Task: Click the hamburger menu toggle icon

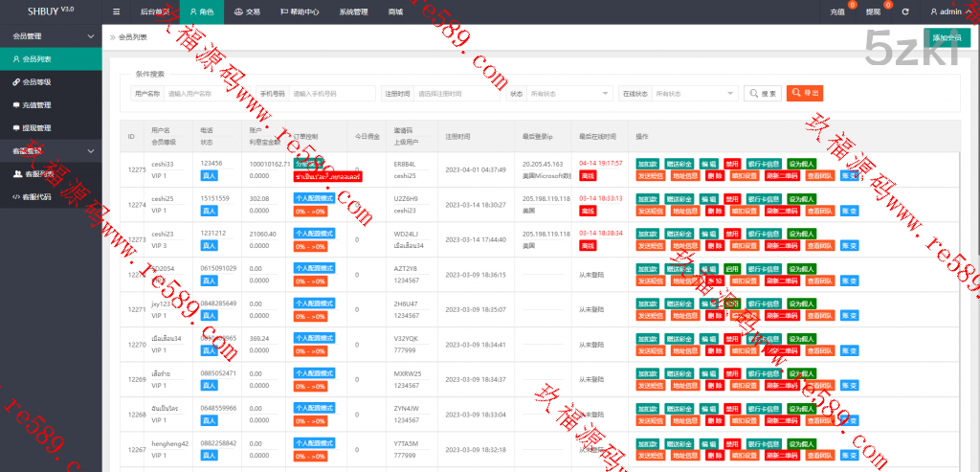Action: coord(116,11)
